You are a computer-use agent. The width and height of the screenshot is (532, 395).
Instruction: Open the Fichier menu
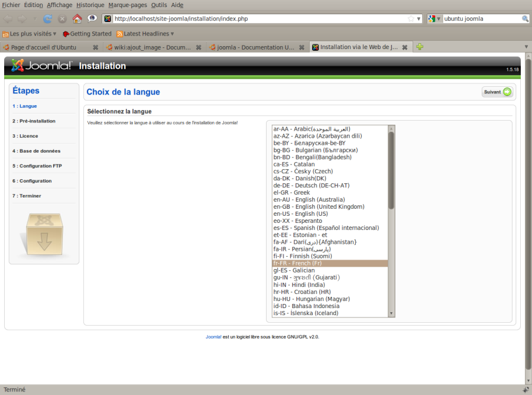[x=11, y=5]
